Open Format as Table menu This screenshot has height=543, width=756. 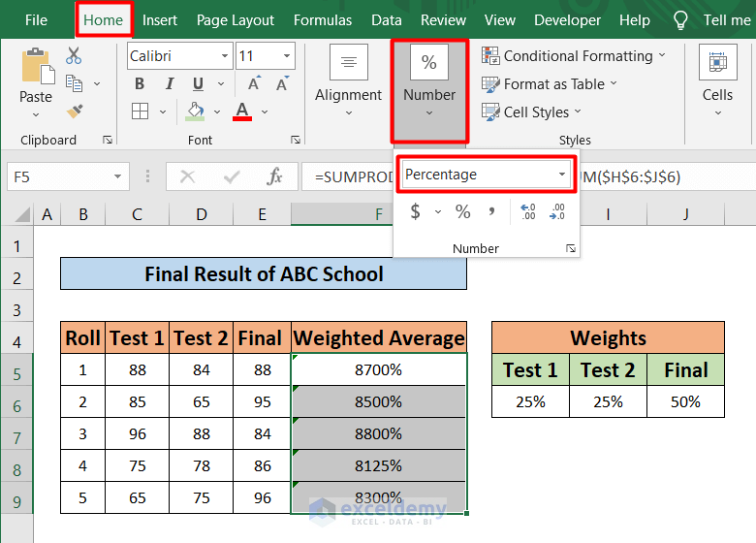pyautogui.click(x=550, y=84)
